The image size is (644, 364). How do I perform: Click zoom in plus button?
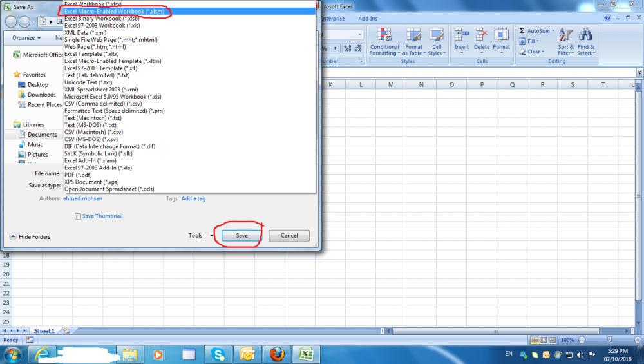(638, 340)
